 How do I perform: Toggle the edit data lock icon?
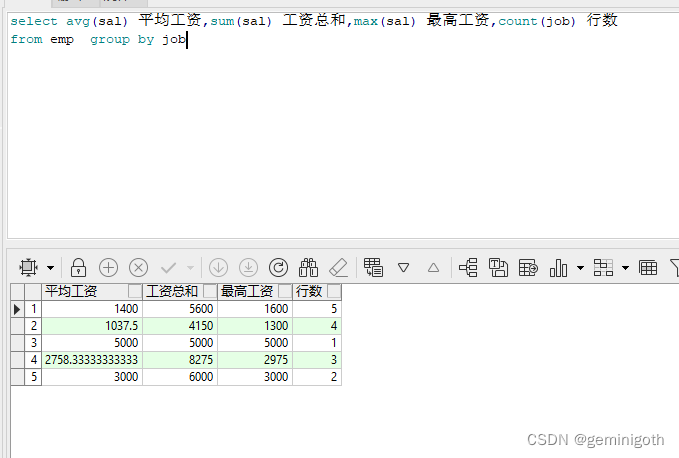[78, 268]
